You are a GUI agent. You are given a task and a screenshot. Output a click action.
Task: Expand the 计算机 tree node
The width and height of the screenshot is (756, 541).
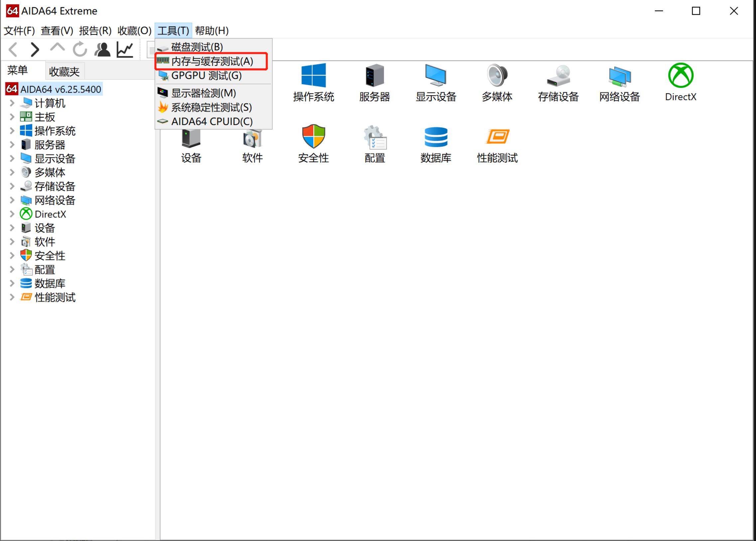pos(12,103)
